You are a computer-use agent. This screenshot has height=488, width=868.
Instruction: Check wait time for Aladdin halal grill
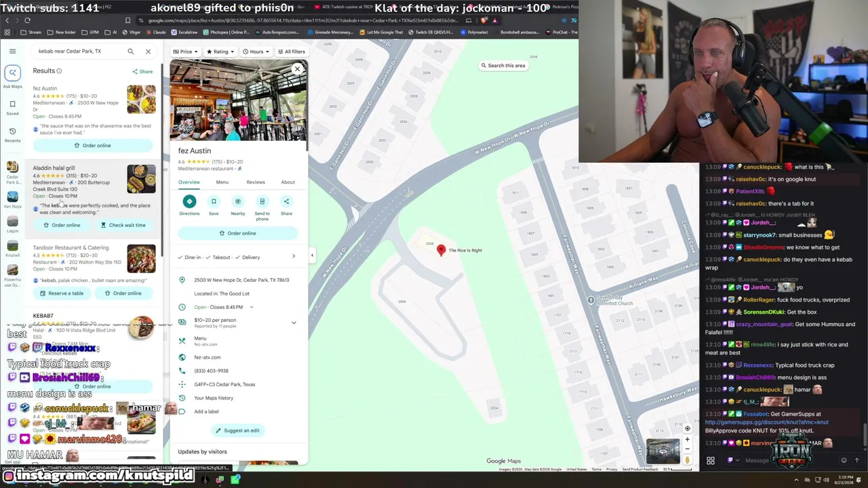click(x=123, y=225)
